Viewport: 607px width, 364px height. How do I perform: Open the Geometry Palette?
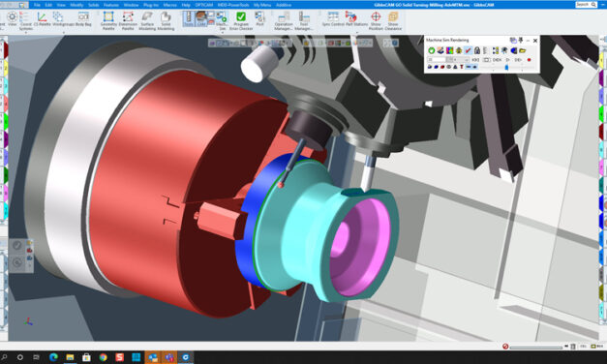108,20
